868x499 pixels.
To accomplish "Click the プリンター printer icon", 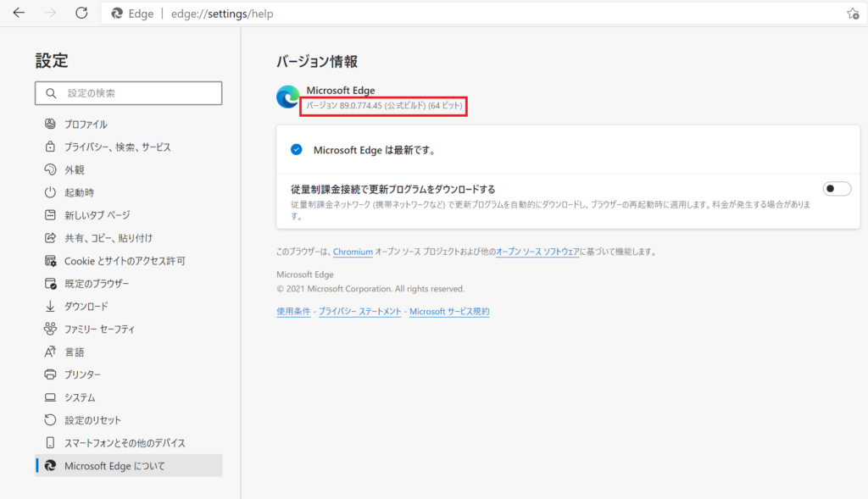I will [50, 374].
